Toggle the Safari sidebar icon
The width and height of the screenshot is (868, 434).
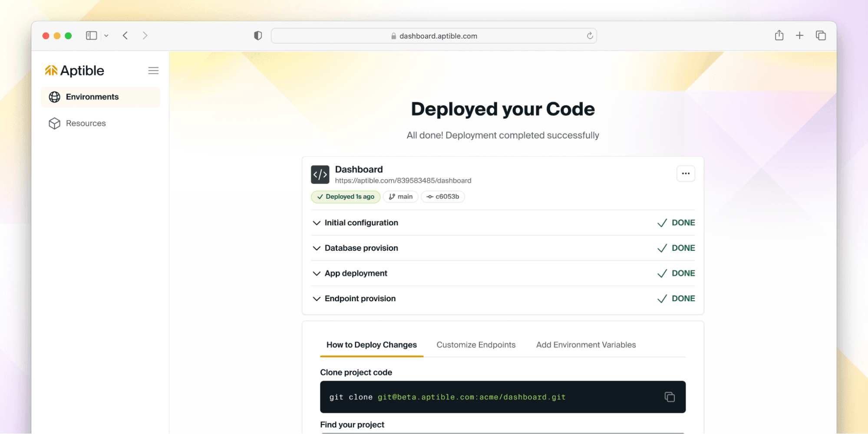pos(91,36)
